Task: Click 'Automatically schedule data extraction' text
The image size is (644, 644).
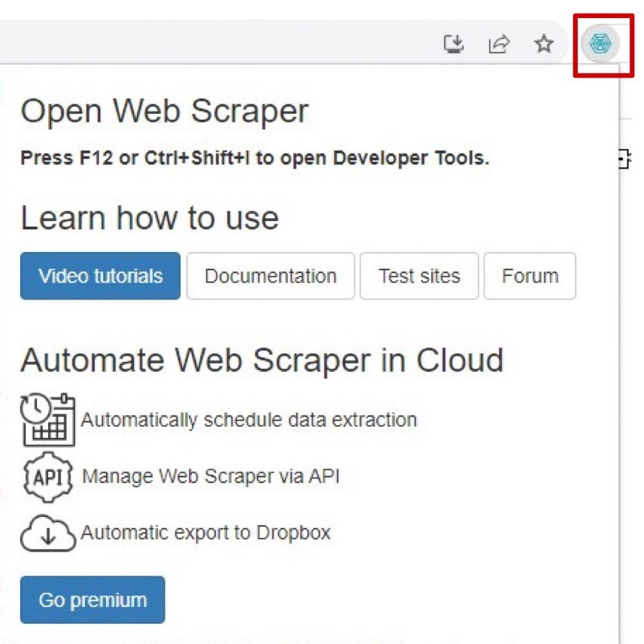Action: pos(249,420)
